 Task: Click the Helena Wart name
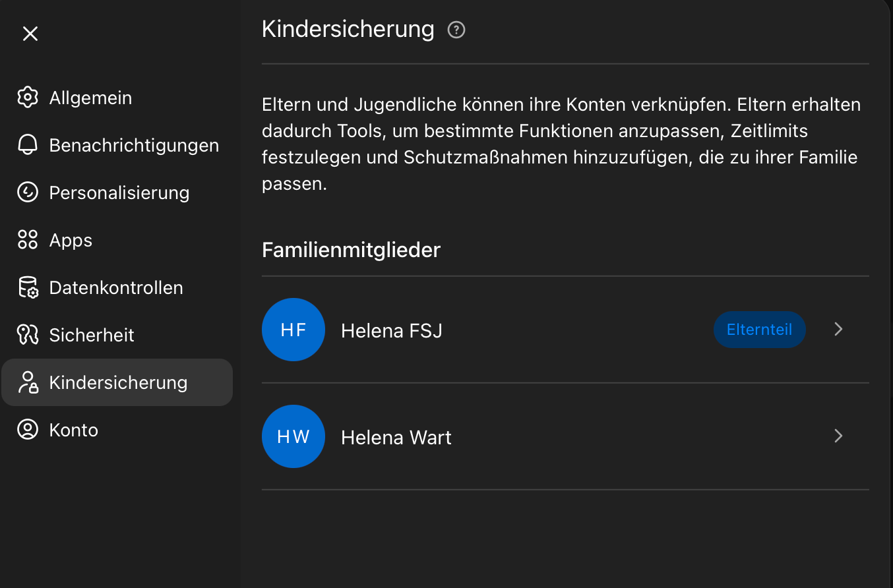[x=396, y=438]
